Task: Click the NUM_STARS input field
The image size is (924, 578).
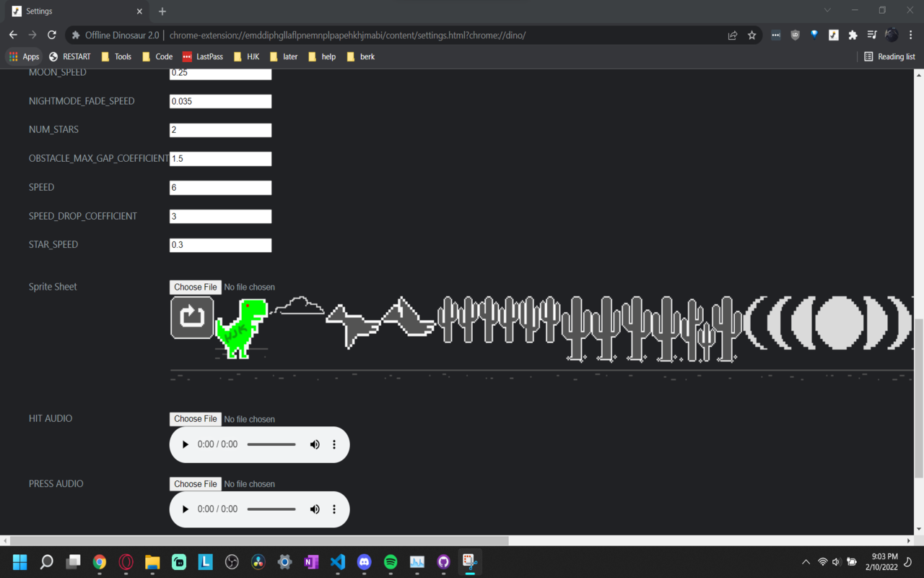Action: click(220, 130)
